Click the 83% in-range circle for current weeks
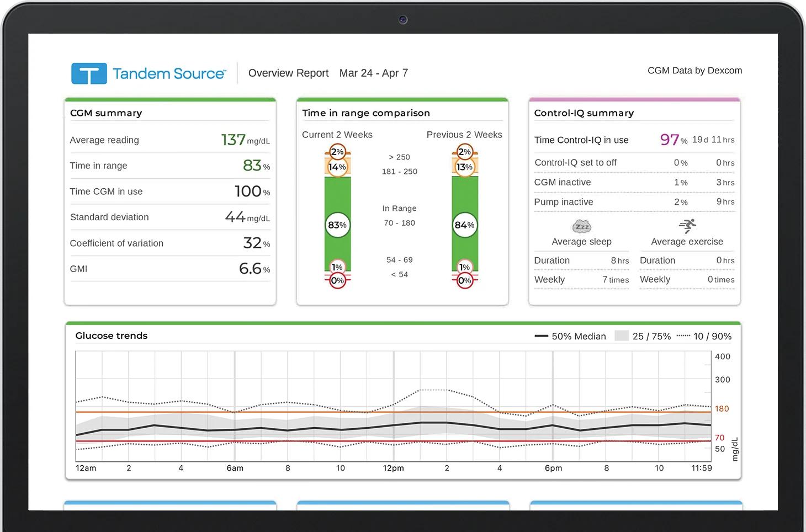 click(337, 225)
